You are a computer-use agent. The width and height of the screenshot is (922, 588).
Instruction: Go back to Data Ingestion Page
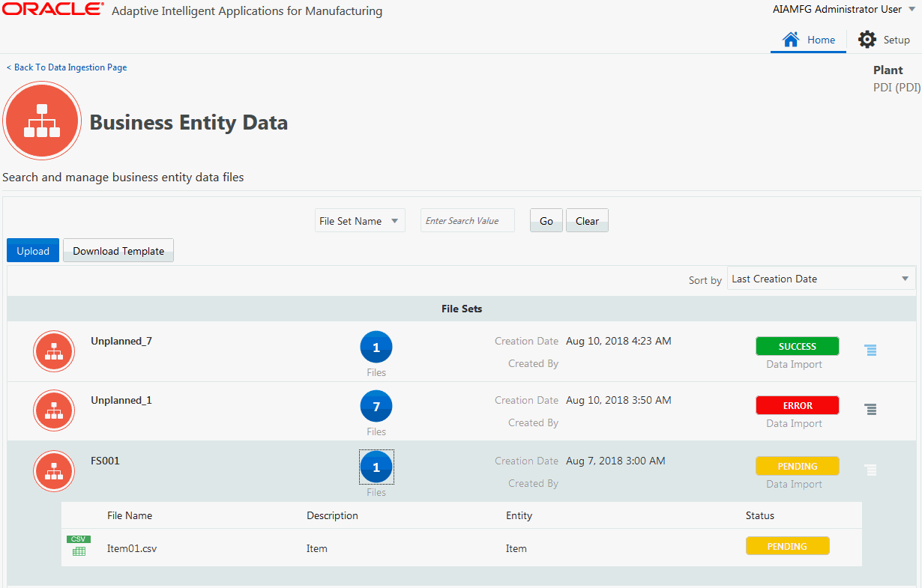[x=67, y=67]
